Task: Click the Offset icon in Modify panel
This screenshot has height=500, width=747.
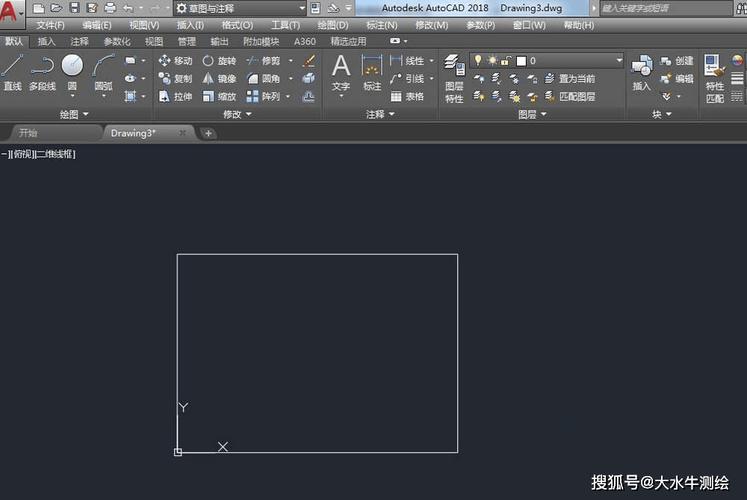Action: (x=309, y=97)
